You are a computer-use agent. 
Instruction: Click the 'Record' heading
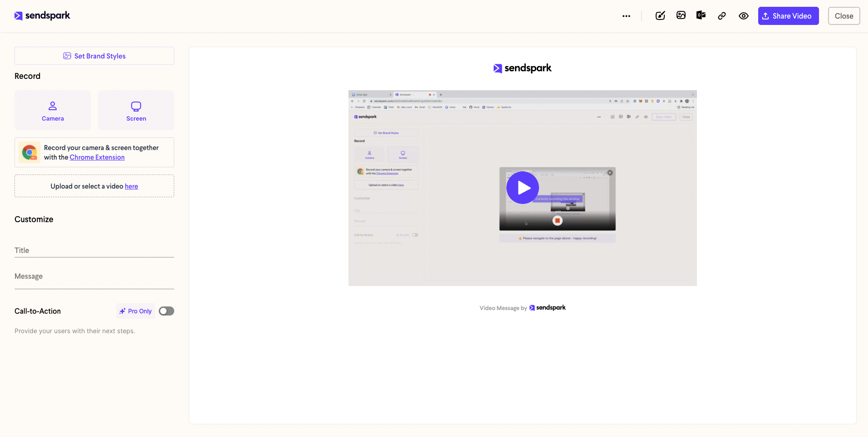click(27, 76)
